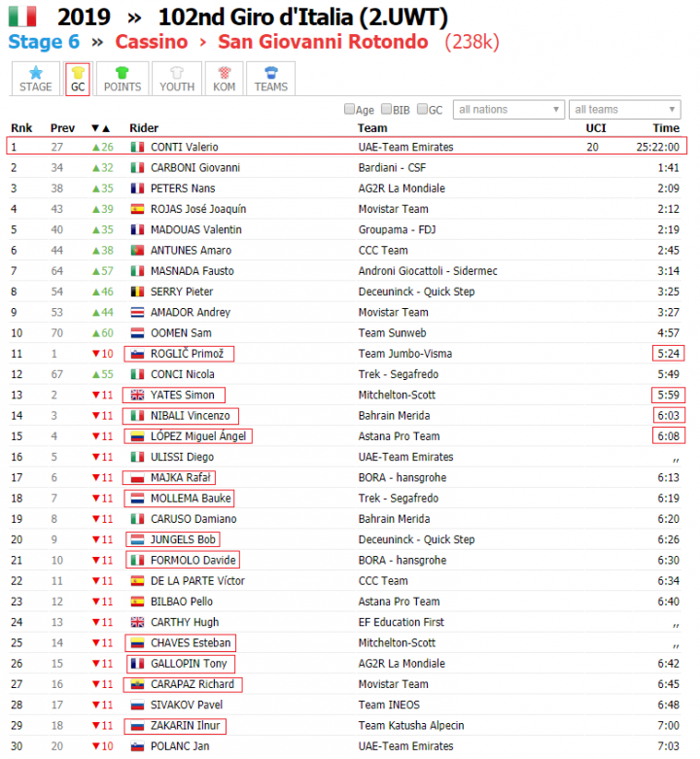The width and height of the screenshot is (700, 759).
Task: Click the Italian flag next to CONTI Valerio
Action: 137,147
